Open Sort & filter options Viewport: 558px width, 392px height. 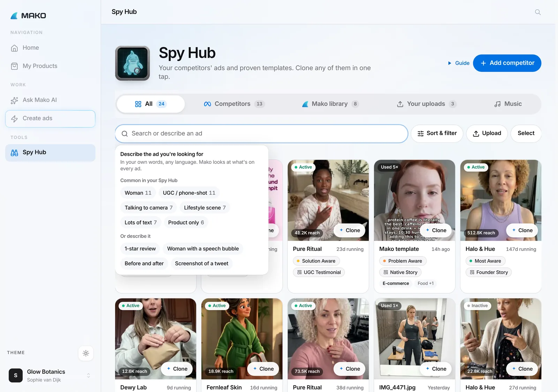(x=437, y=133)
